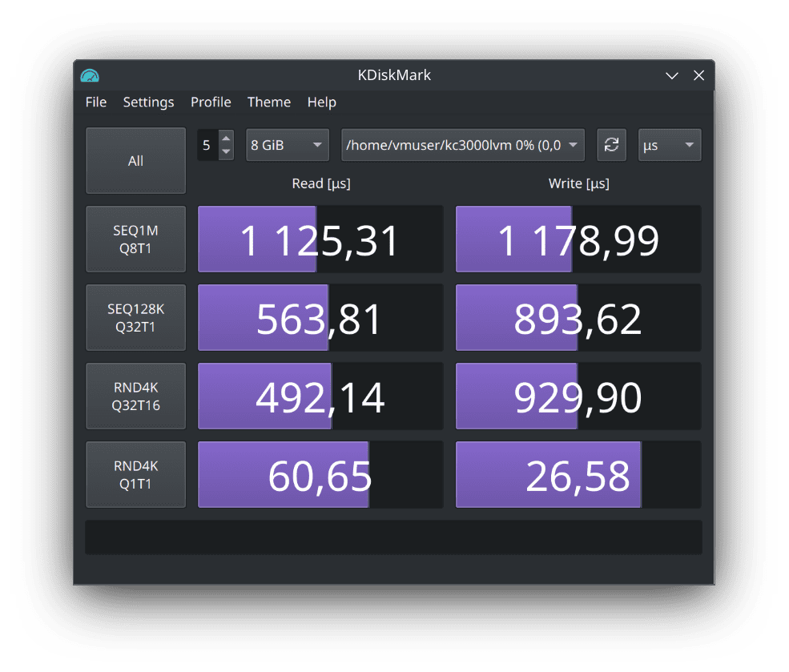Refresh the storage list with the reload icon
The height and width of the screenshot is (672, 789).
611,145
